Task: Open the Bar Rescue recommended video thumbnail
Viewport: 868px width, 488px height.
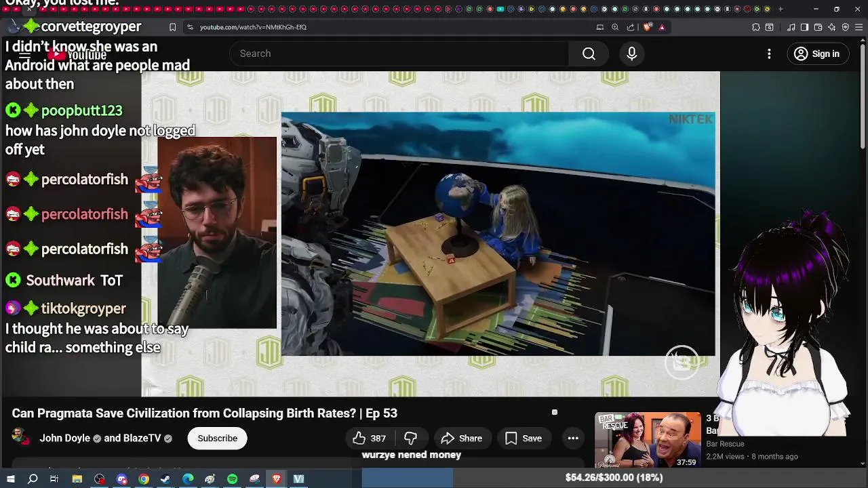Action: click(648, 440)
